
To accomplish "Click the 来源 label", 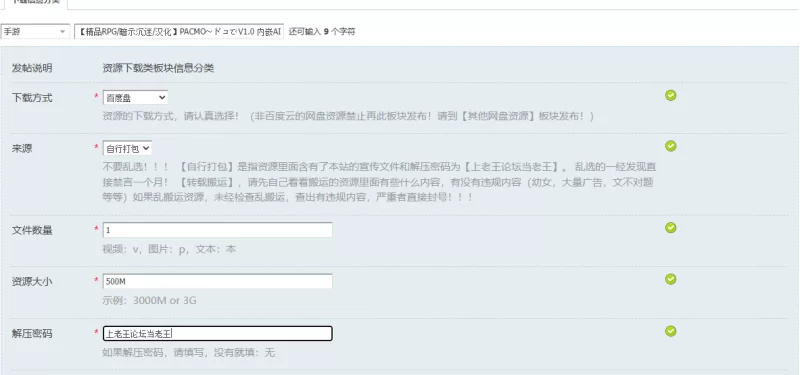I will 22,148.
